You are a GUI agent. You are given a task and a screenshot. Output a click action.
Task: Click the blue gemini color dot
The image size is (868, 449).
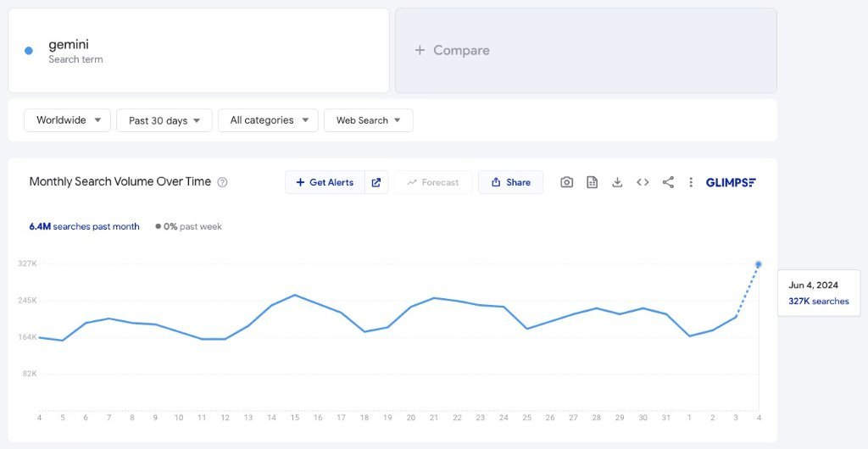coord(29,51)
